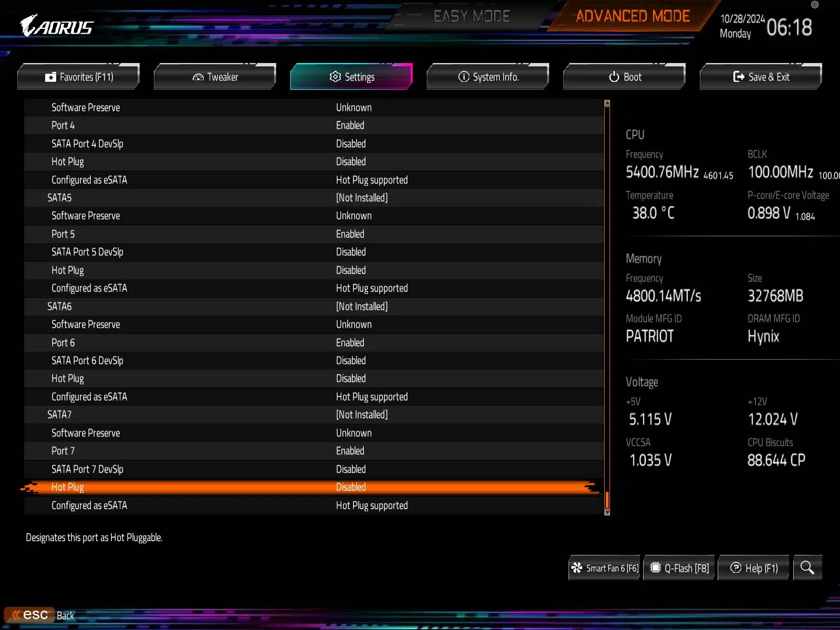Select SATA Port 4 Configured as eSATA row
Screen dimensions: 840x630
(x=314, y=180)
